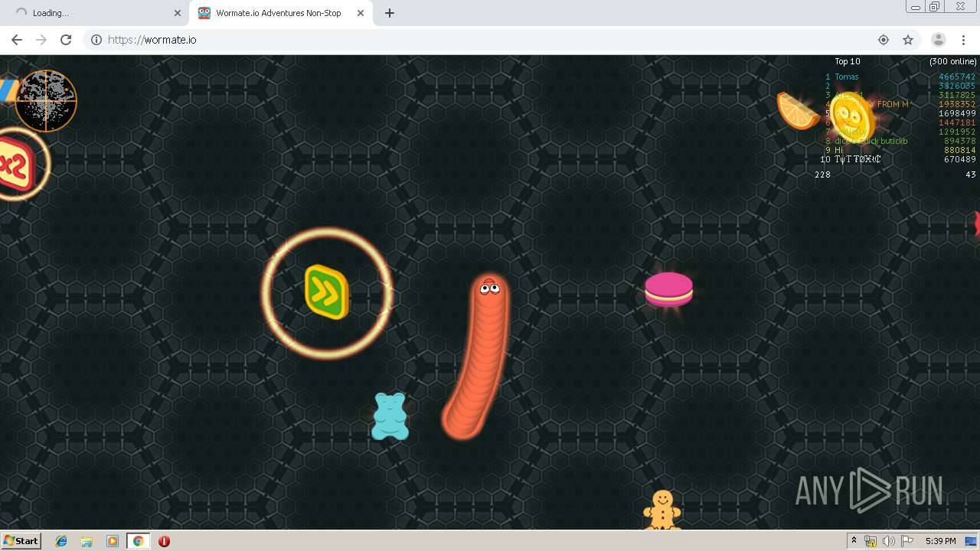The image size is (980, 551).
Task: Click the own rank value 228
Action: [x=822, y=174]
